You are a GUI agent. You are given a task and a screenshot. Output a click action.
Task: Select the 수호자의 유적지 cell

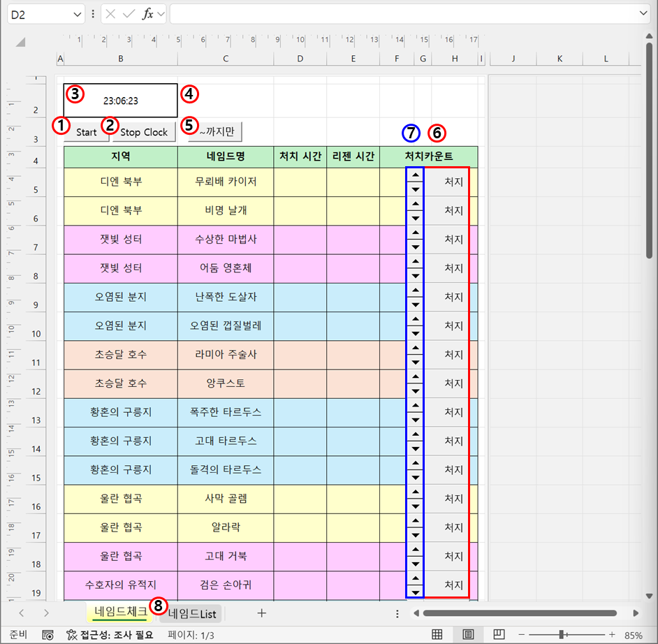121,585
